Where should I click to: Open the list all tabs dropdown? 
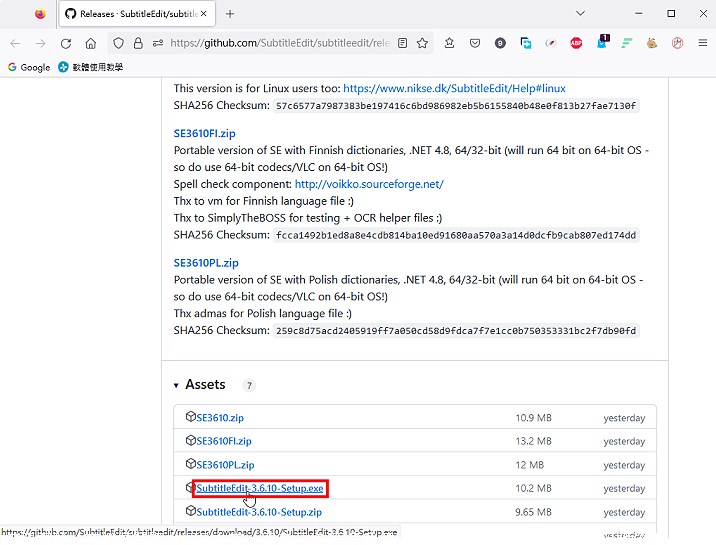pos(581,14)
